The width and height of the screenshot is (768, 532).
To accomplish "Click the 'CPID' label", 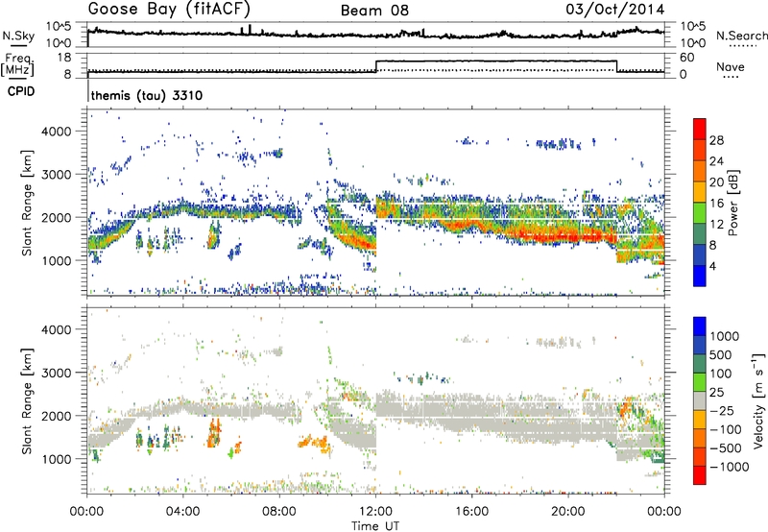I will point(21,91).
